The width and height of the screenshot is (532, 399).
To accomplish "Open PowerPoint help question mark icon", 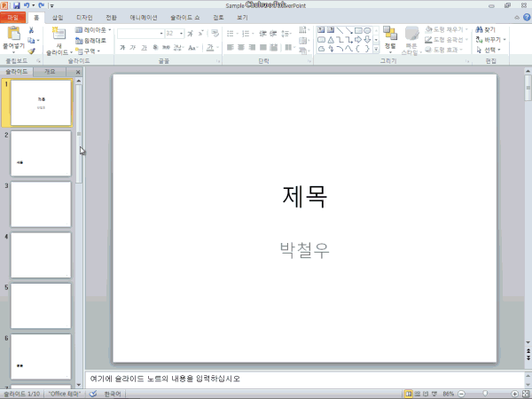I will point(527,18).
